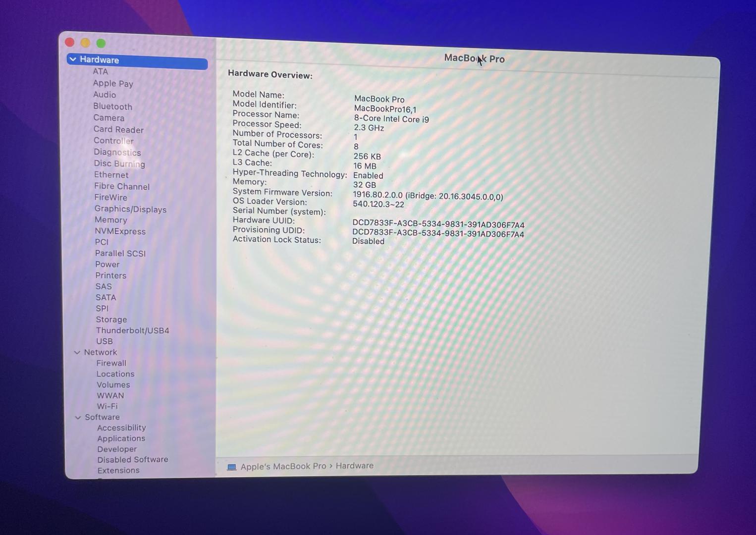Click the Processor Name value 8-Core Intel Core i9
This screenshot has height=535, width=756.
(391, 119)
